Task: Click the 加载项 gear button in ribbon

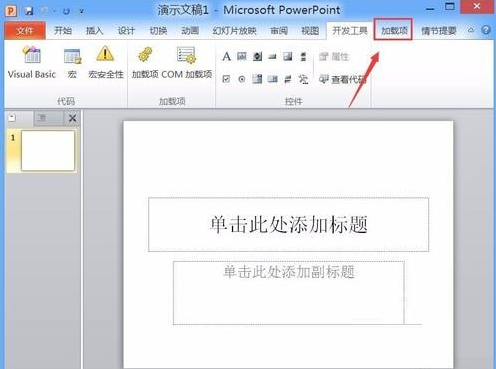Action: click(145, 63)
